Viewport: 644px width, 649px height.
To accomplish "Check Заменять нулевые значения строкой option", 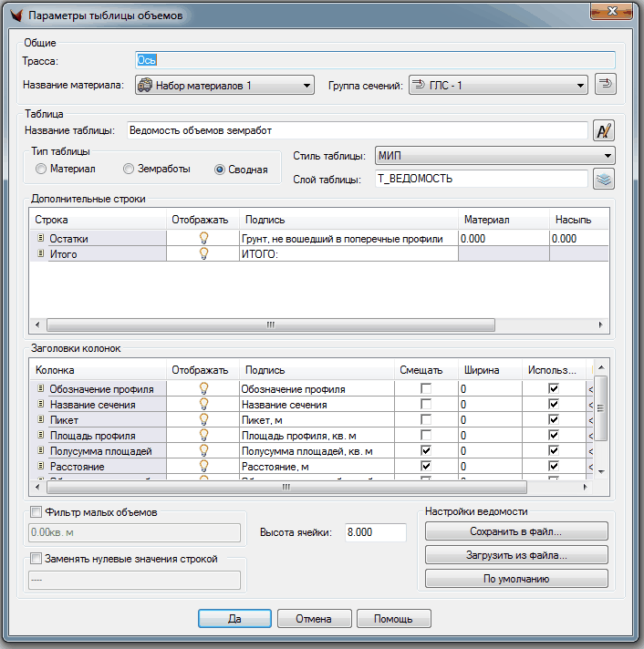I will [x=36, y=559].
